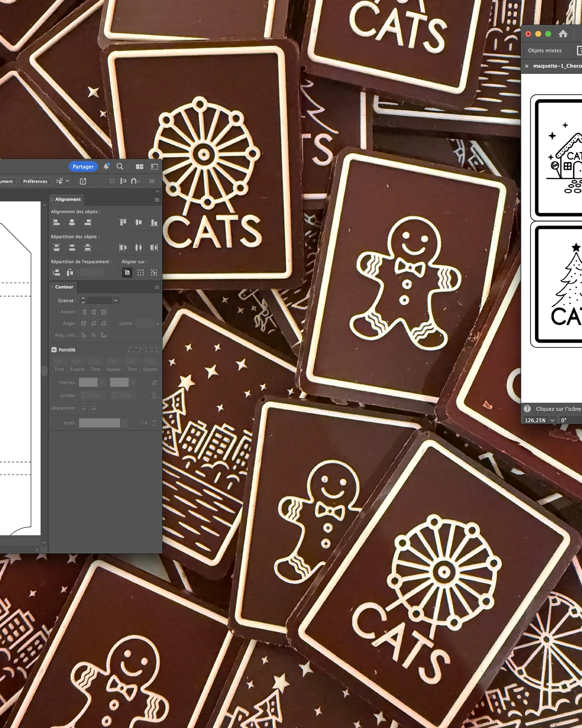Screen dimensions: 582x728
Task: Enable align to selection option
Action: point(141,273)
